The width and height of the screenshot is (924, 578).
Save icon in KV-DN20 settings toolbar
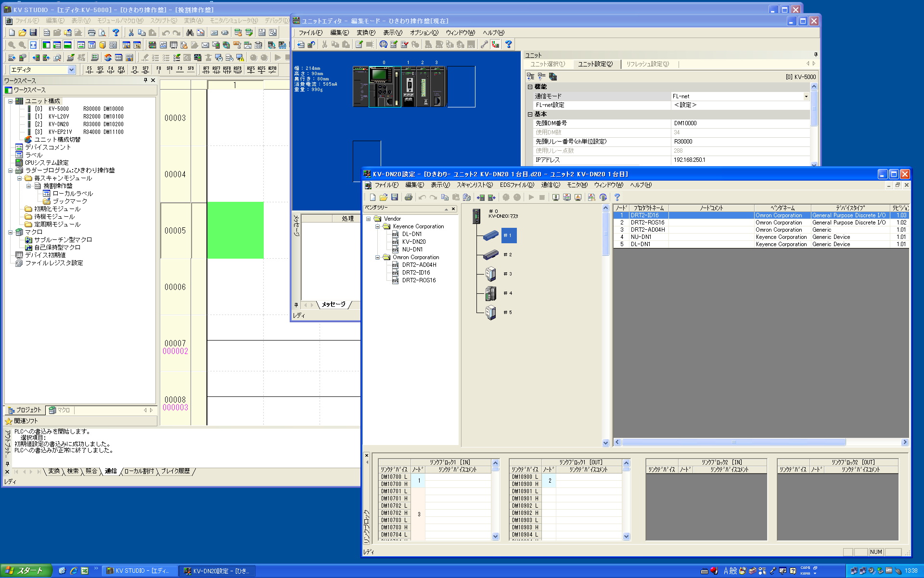pos(395,197)
